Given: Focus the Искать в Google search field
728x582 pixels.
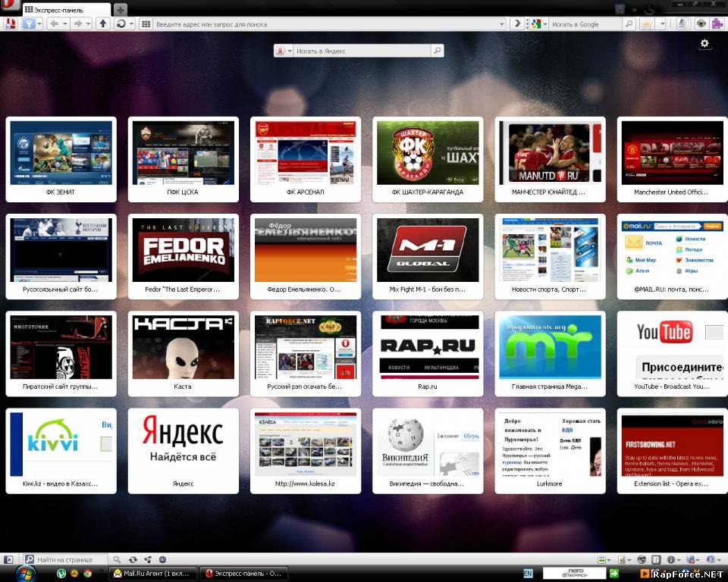Looking at the screenshot, I should (x=586, y=24).
